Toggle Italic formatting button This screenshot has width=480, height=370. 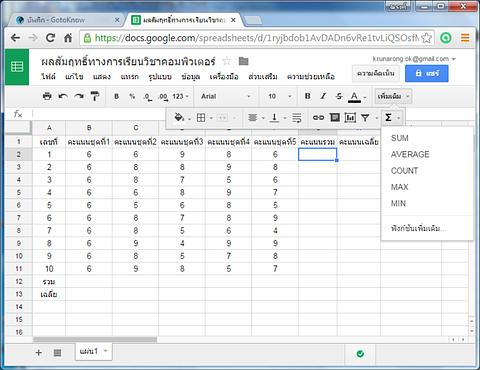(x=323, y=96)
